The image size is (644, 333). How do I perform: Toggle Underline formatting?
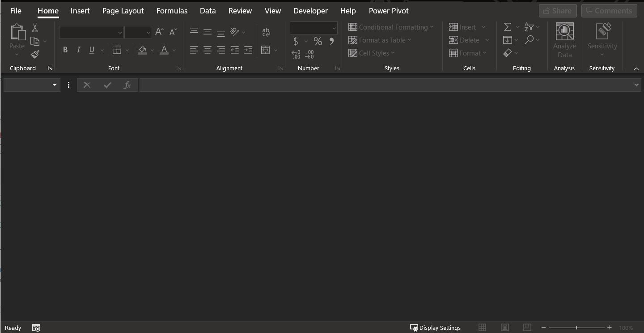click(x=92, y=50)
